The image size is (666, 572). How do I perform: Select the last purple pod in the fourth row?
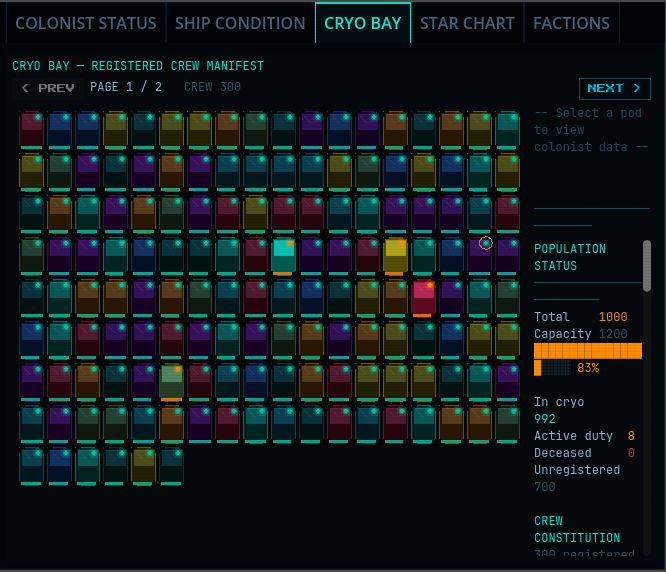pos(508,256)
